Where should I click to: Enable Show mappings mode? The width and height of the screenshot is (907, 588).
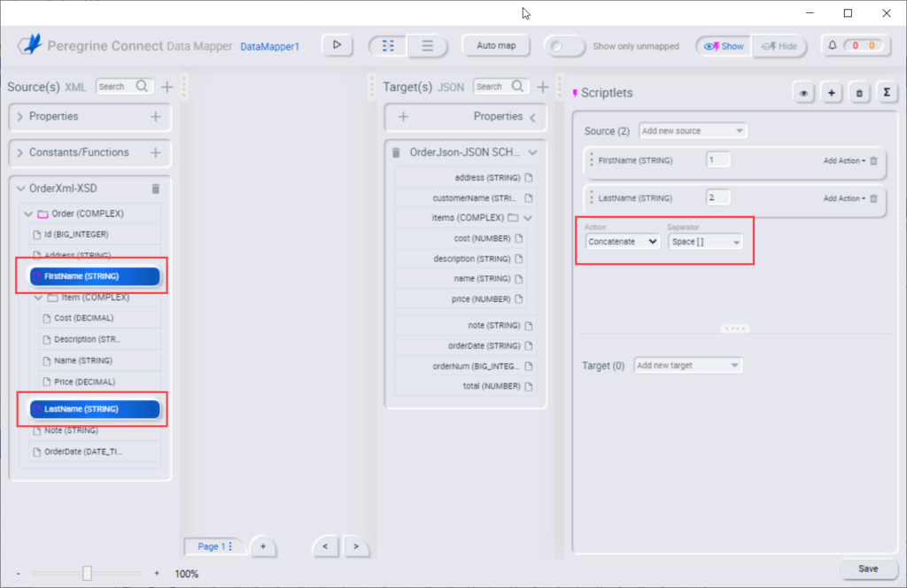724,46
